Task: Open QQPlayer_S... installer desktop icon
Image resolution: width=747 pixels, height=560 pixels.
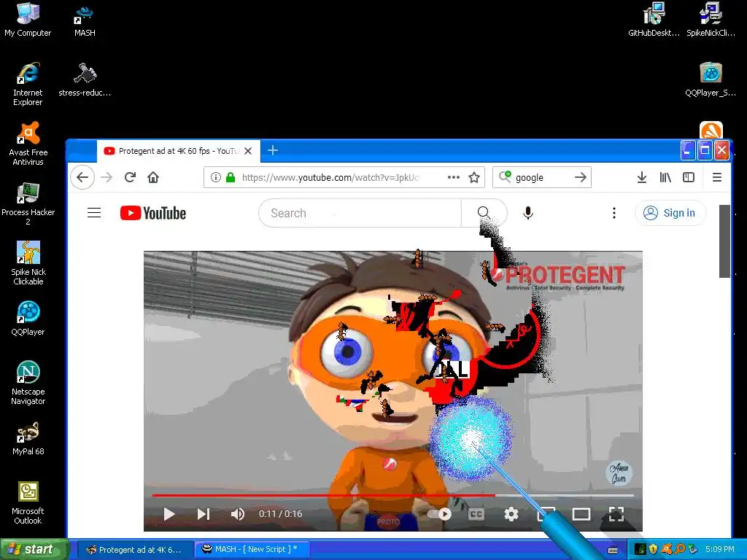Action: [711, 80]
